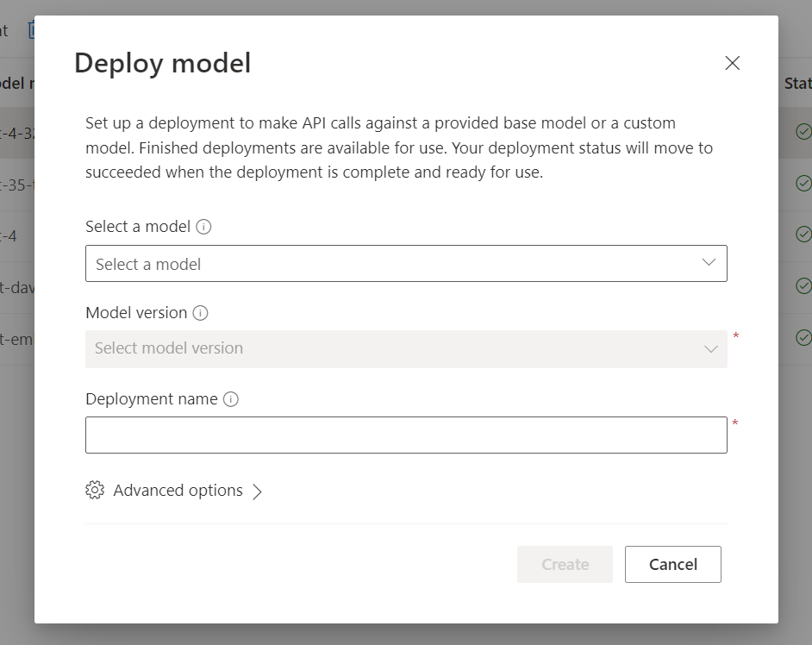Click info icon beside Model version
Screen dimensions: 812x645
200,313
